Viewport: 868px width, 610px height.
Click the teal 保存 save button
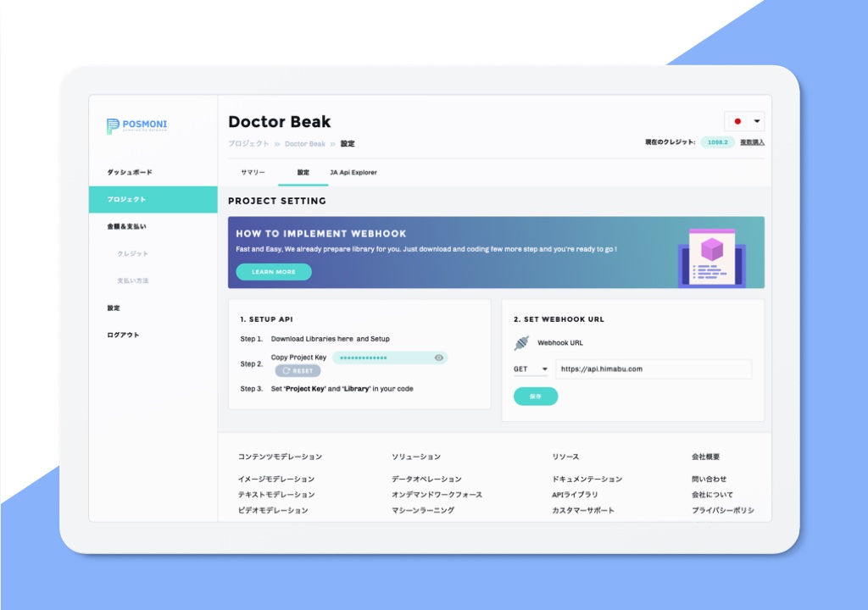point(536,396)
